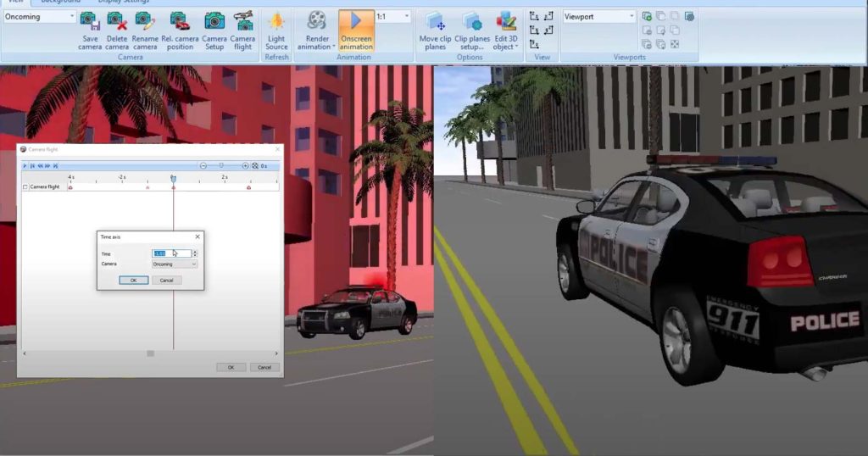Play the camera flight timeline
The image size is (868, 456).
click(25, 166)
